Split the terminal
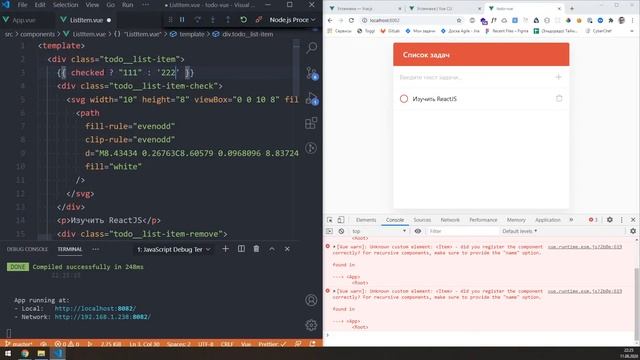This screenshot has height=360, width=640. coord(241,249)
